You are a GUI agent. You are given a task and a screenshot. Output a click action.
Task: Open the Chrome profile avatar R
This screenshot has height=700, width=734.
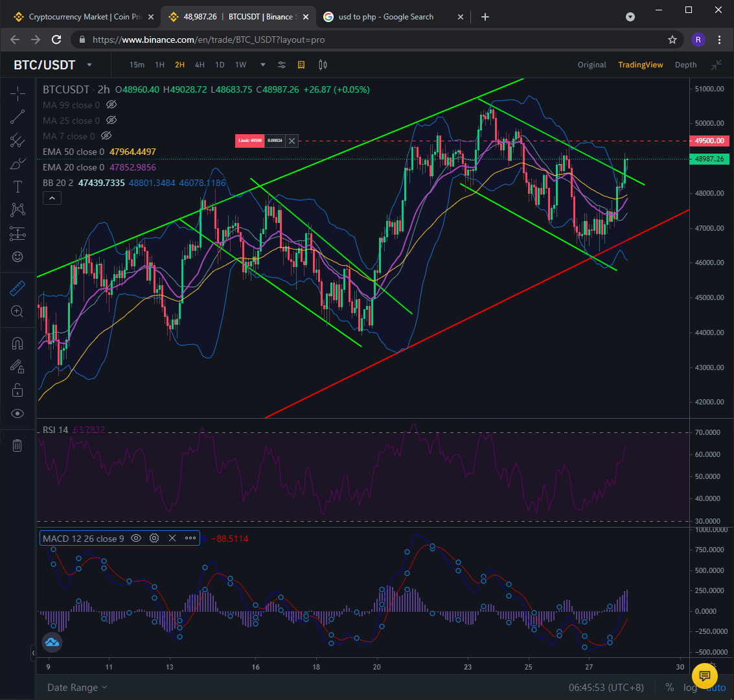coord(698,40)
